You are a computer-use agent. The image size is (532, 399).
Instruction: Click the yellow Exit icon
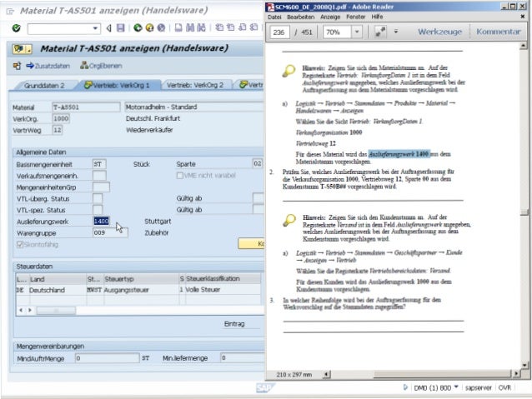tap(149, 28)
